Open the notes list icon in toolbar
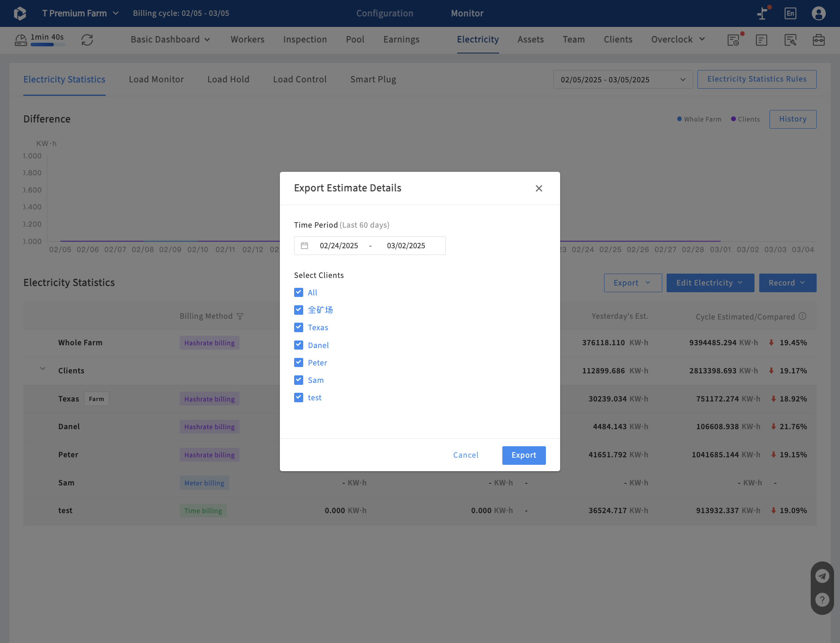This screenshot has height=643, width=840. tap(761, 40)
